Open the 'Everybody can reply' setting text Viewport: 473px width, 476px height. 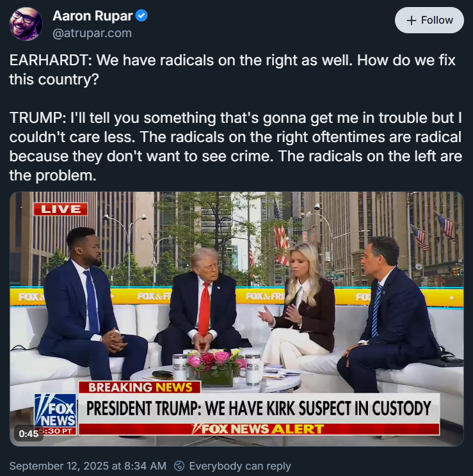240,466
